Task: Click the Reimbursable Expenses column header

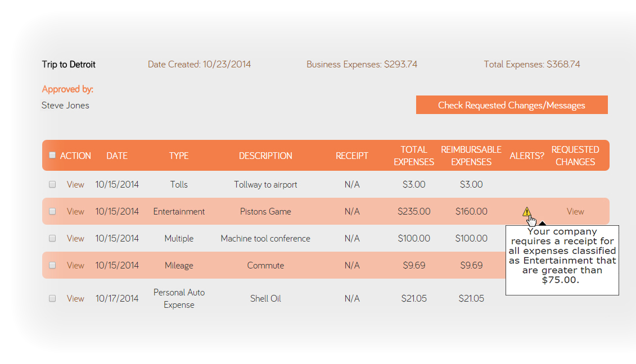Action: tap(471, 156)
